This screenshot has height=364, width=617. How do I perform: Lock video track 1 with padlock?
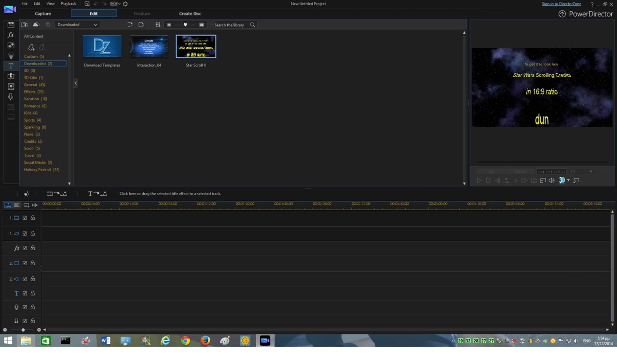click(x=33, y=218)
